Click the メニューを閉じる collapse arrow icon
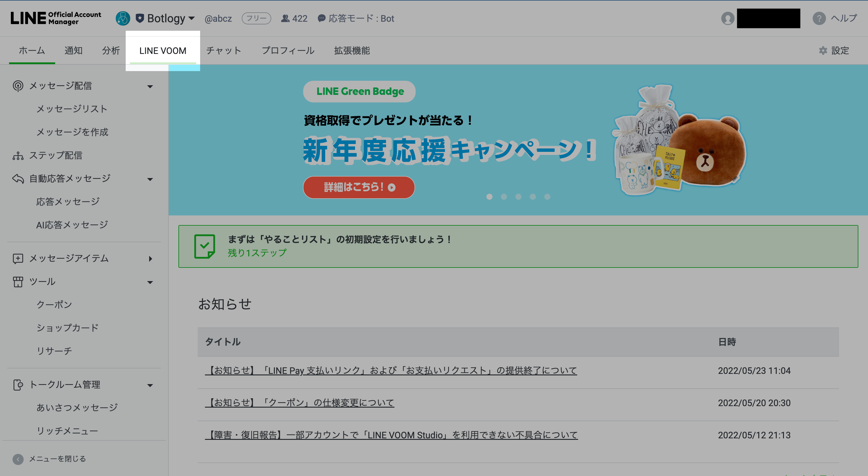 coord(18,459)
